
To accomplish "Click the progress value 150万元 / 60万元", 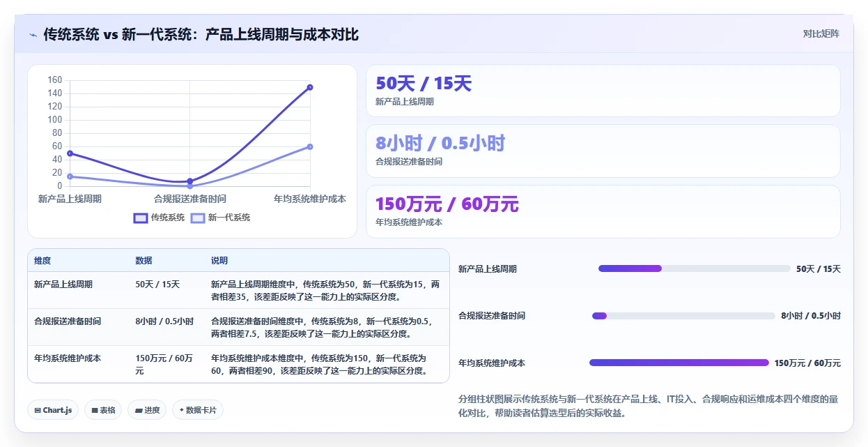I will 807,363.
